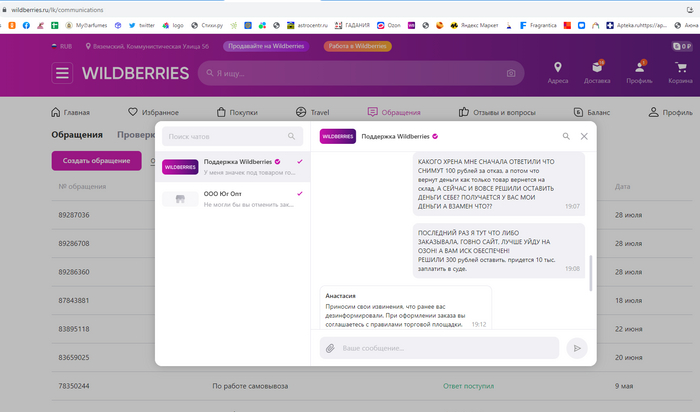Change delivery address Вяземский
Screen dimensions: 700x412
pos(147,46)
